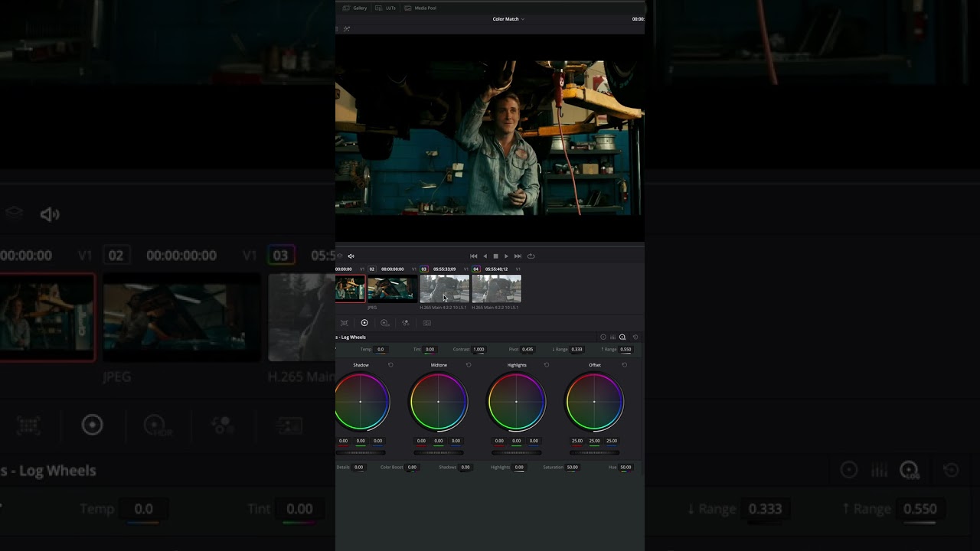Screen dimensions: 980x551
Task: Jump to last frame in the transport
Action: point(518,256)
